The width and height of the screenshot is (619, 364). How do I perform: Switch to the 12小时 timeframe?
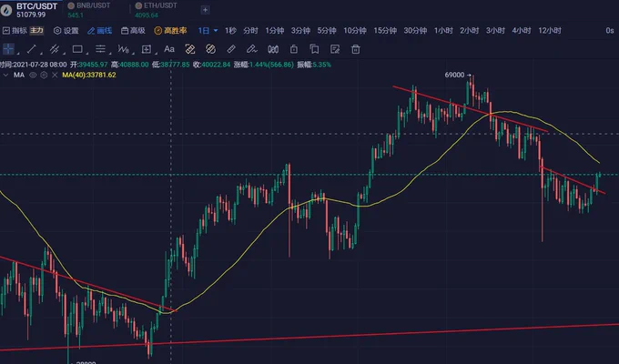point(550,30)
